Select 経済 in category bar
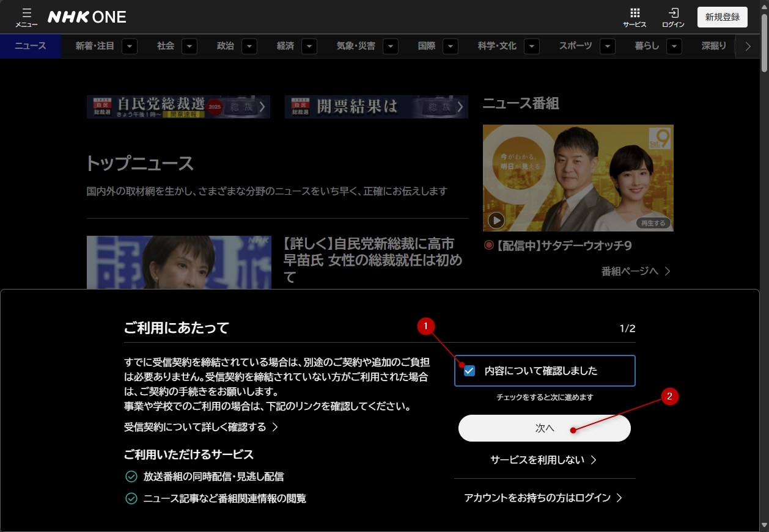This screenshot has width=769, height=532. 285,46
